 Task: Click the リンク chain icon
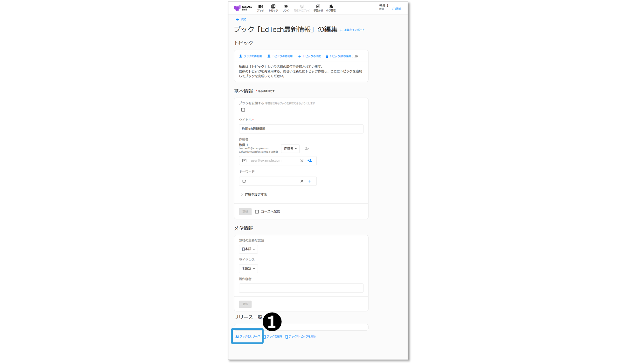point(286,7)
